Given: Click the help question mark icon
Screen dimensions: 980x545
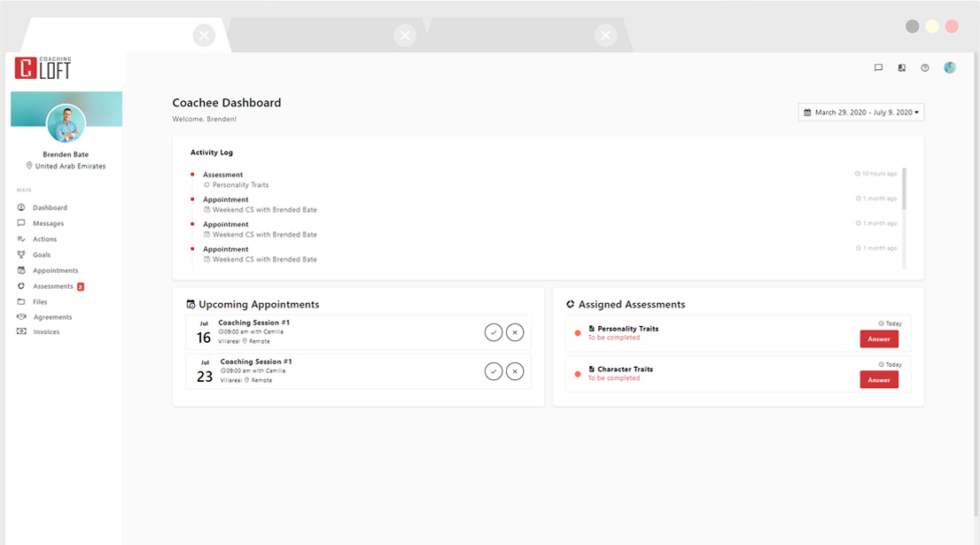Looking at the screenshot, I should [925, 67].
